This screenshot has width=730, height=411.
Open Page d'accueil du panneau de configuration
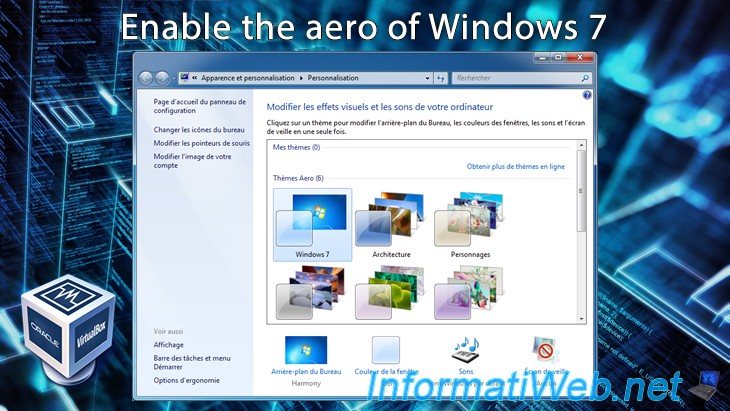(x=200, y=106)
